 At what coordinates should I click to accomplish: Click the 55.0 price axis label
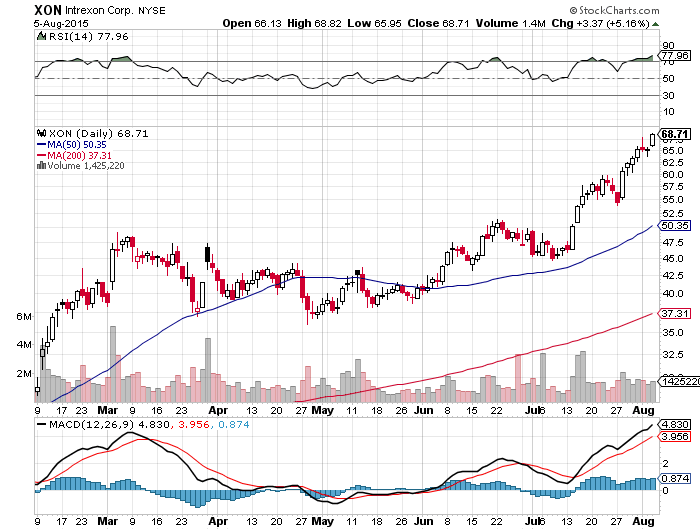pyautogui.click(x=673, y=200)
